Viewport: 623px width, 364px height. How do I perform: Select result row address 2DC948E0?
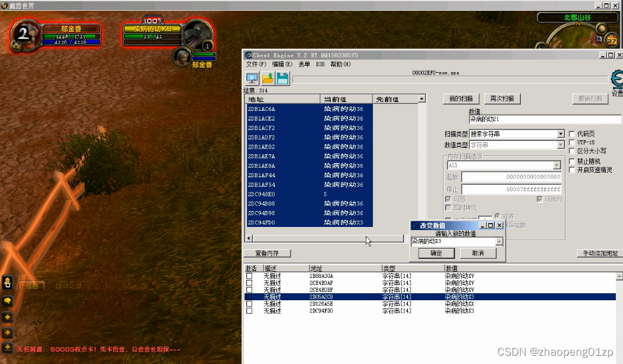point(310,194)
